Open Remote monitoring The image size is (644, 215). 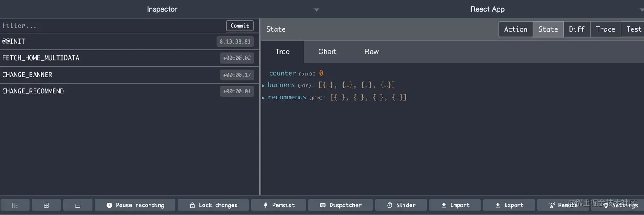(x=563, y=205)
